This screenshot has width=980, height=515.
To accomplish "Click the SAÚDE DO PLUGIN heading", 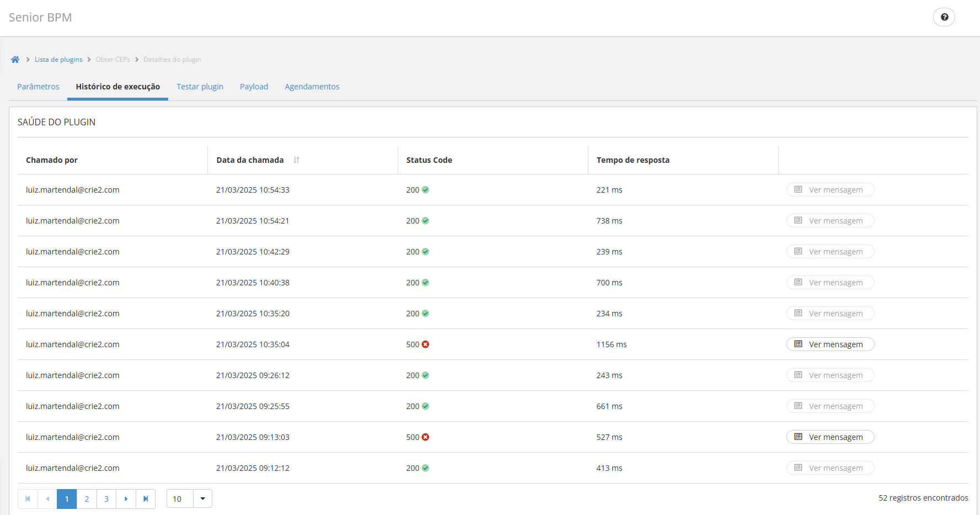I will click(57, 122).
